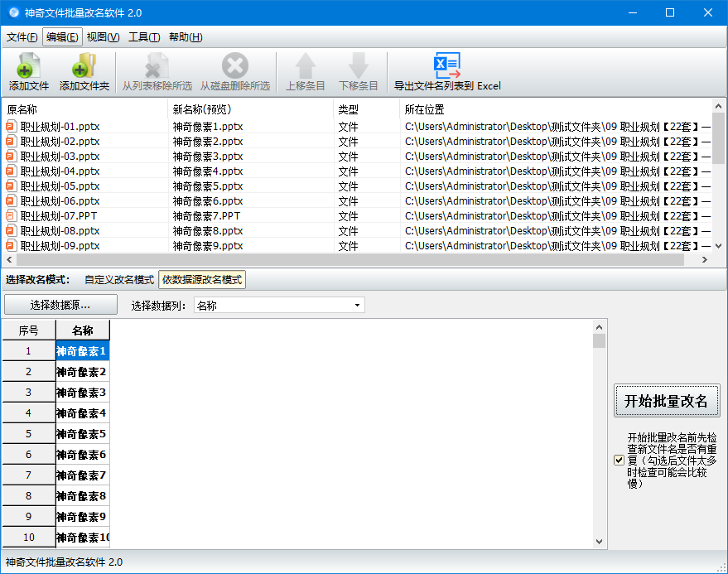Viewport: 728px width, 574px height.
Task: Click the file icon of 职业规划-02.pptx
Action: point(11,141)
